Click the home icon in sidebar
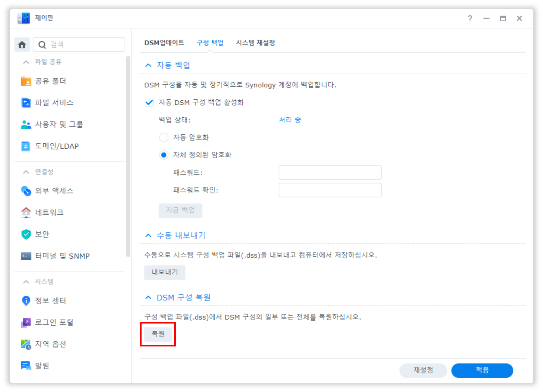The height and width of the screenshot is (392, 543). [x=22, y=45]
